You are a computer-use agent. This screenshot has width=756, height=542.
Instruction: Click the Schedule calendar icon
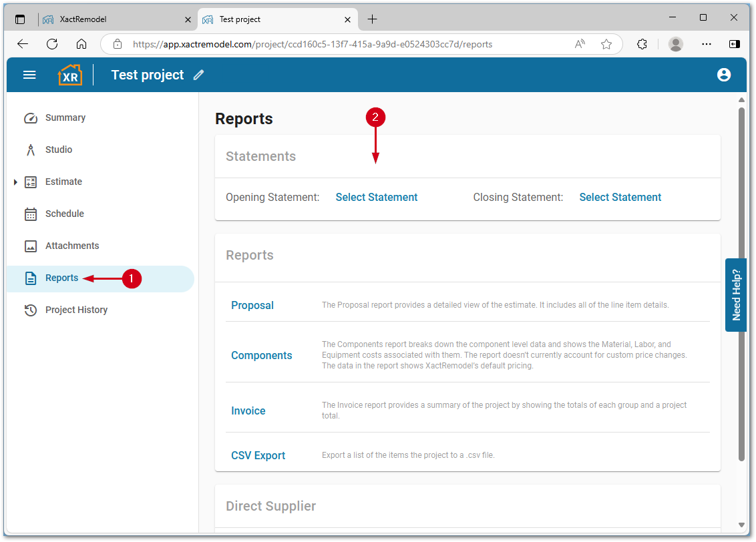click(30, 214)
